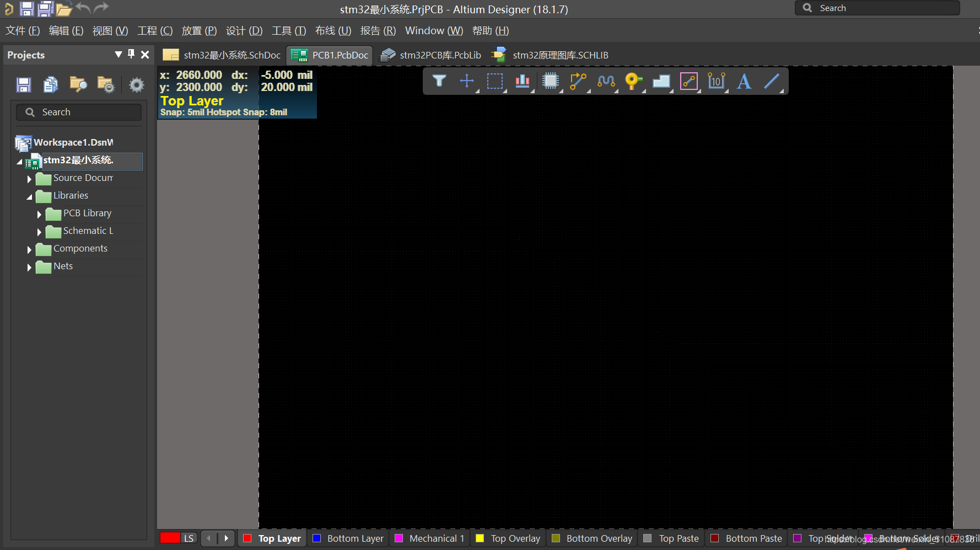Select the interactive routing tool

click(578, 81)
